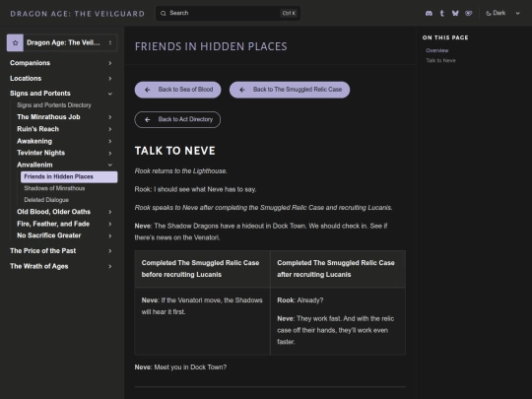532x399 pixels.
Task: Open Shadows of Minrathous page
Action: pyautogui.click(x=54, y=188)
